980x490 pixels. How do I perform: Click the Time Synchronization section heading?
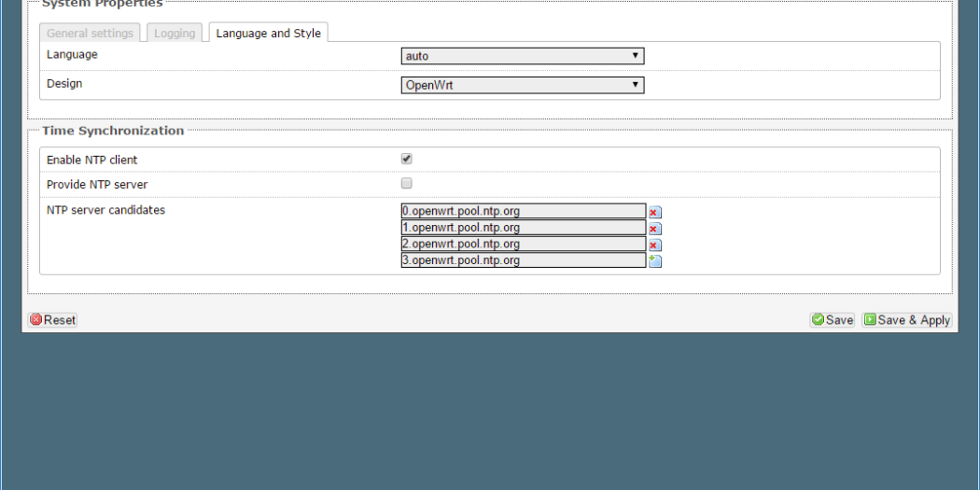point(113,131)
